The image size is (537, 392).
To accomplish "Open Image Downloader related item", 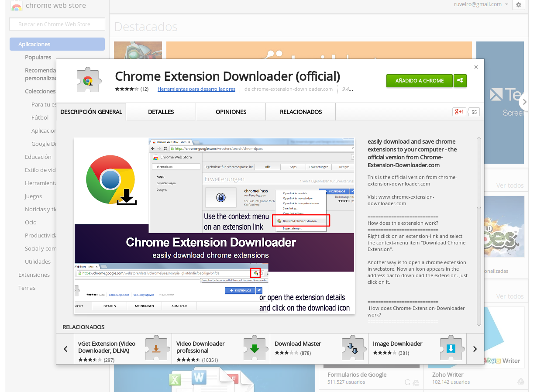I will 417,349.
